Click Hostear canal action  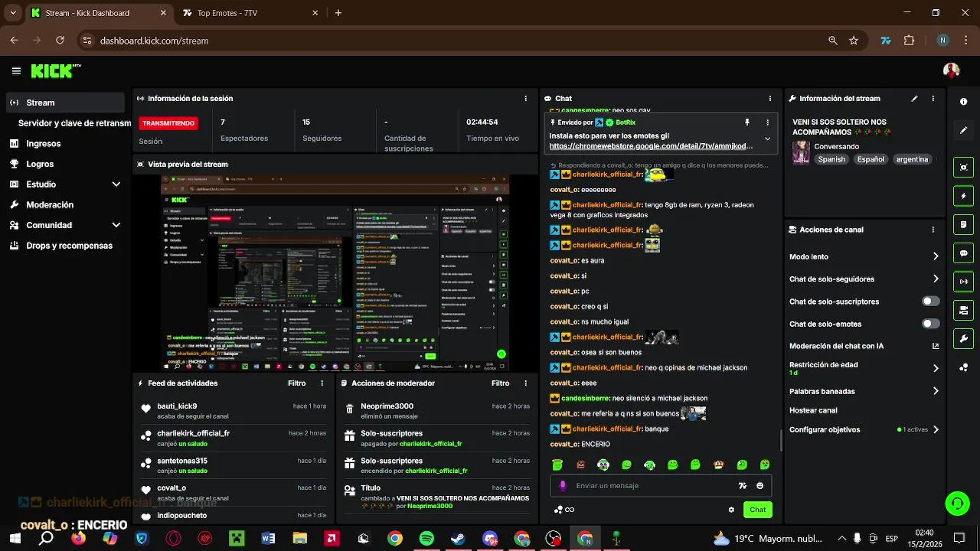point(813,410)
